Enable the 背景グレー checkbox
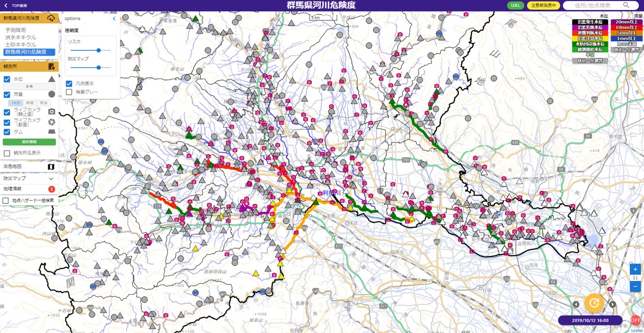Screen dimensions: 644x333 click(69, 92)
